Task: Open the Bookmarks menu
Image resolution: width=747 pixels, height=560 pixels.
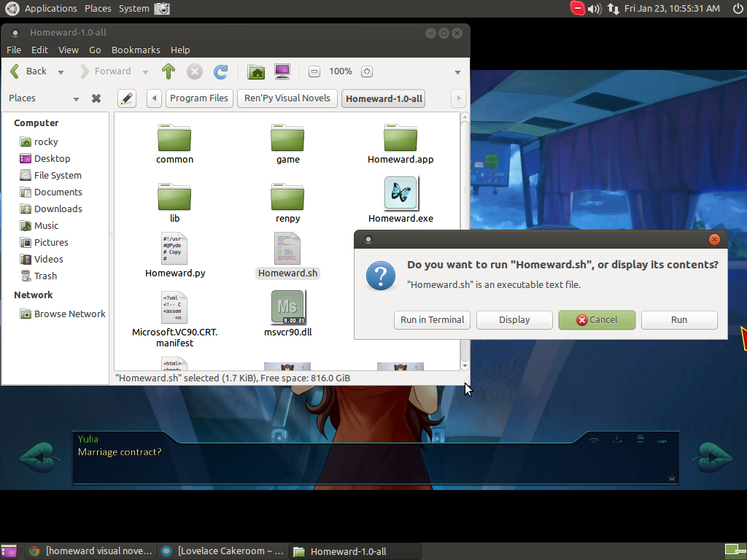Action: (136, 50)
